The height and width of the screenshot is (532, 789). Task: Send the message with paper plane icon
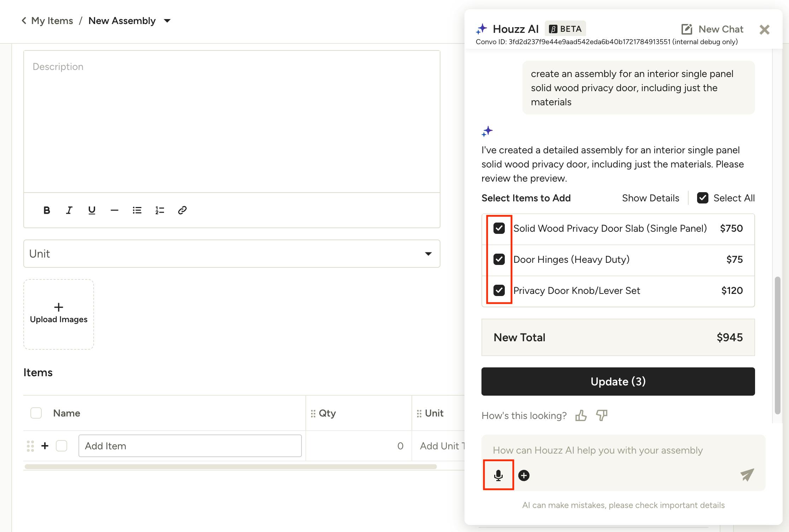(x=747, y=475)
